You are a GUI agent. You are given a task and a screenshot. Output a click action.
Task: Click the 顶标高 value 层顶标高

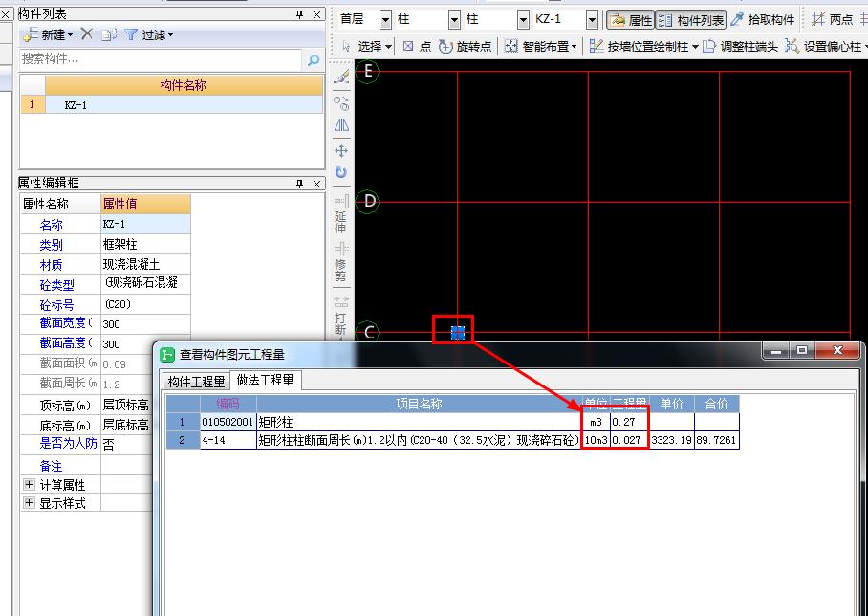127,405
